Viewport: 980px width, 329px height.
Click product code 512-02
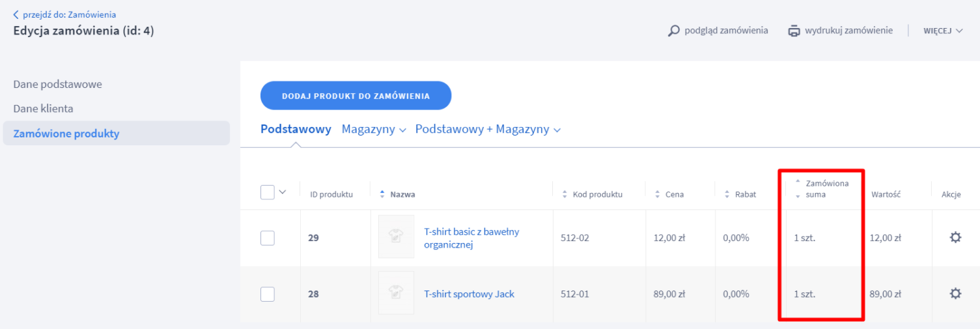point(574,238)
